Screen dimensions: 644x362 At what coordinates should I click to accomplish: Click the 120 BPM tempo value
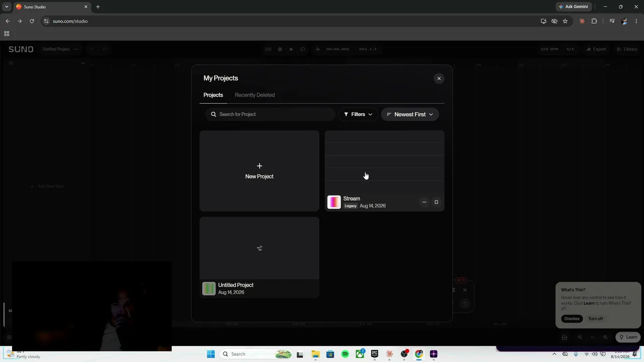click(x=549, y=49)
